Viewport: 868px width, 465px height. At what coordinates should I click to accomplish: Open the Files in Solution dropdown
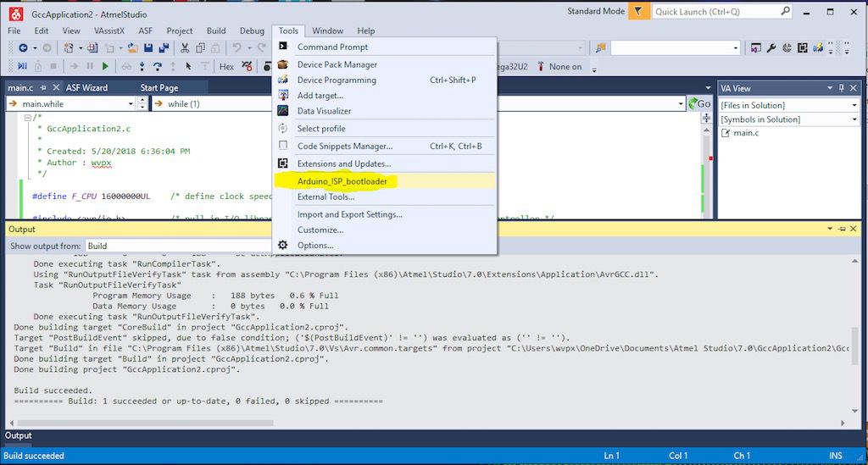854,105
